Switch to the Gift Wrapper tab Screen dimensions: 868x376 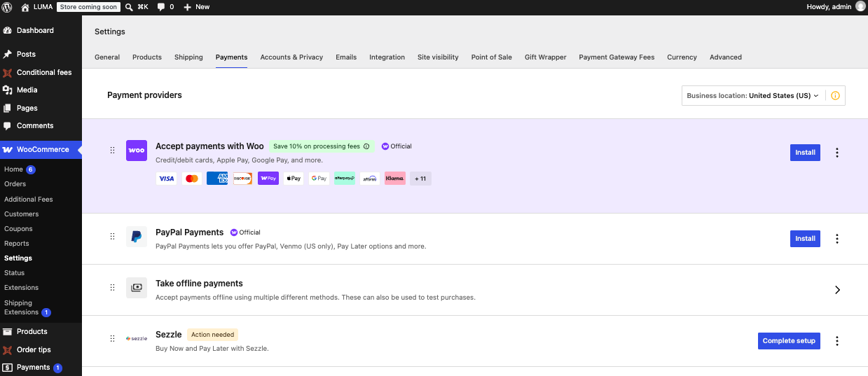pyautogui.click(x=545, y=57)
